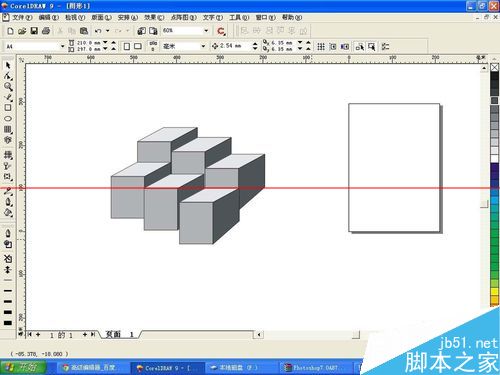Click the New document icon
This screenshot has width=500, height=375.
(x=10, y=31)
